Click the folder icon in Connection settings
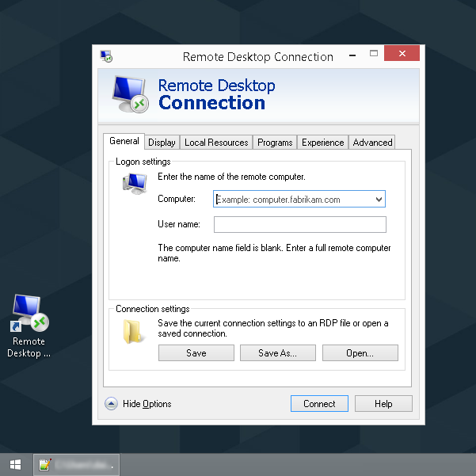The image size is (476, 476). click(133, 331)
